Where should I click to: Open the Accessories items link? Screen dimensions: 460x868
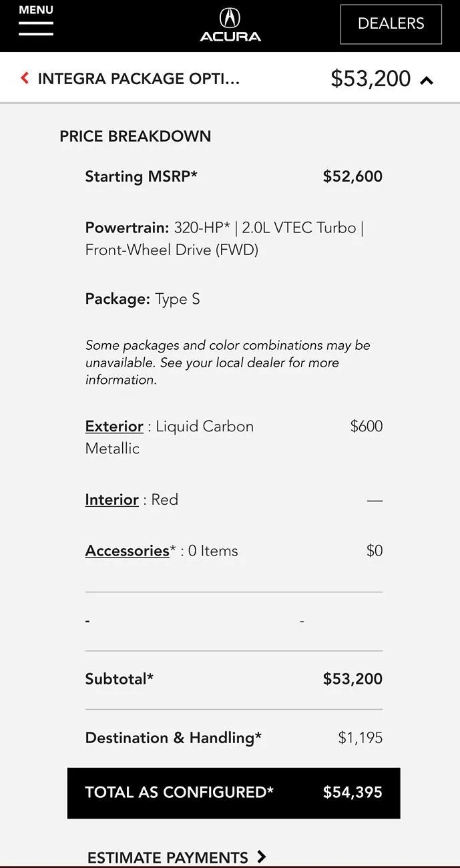126,550
